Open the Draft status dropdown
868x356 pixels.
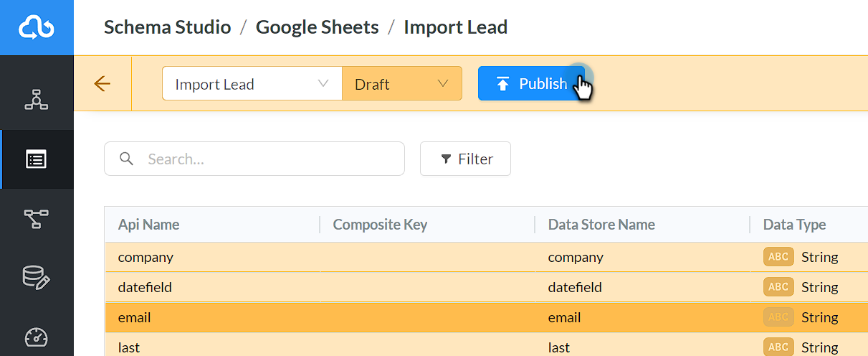[x=402, y=83]
